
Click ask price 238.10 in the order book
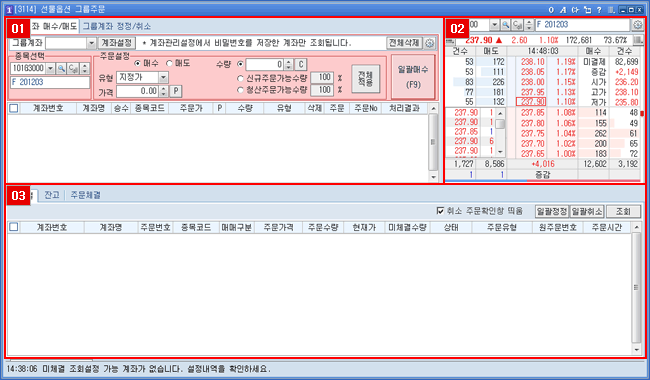point(532,62)
